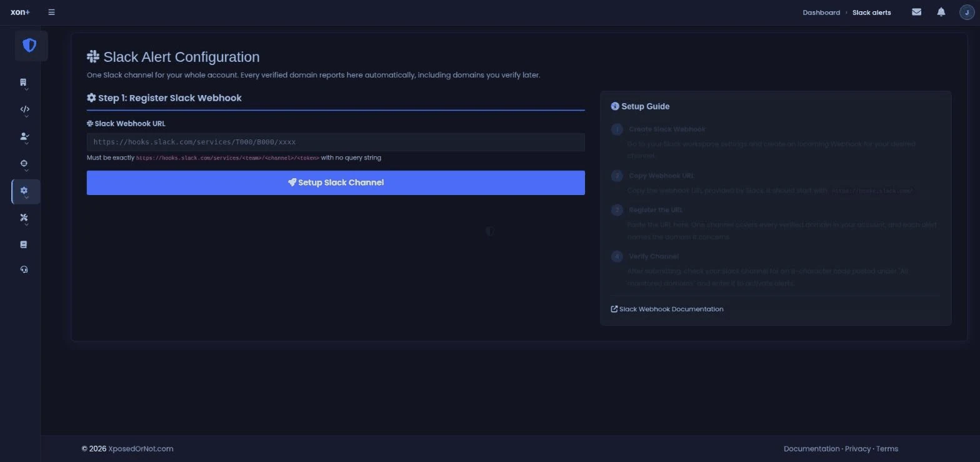Click the 'Slack Webhook URL' field label

point(126,124)
